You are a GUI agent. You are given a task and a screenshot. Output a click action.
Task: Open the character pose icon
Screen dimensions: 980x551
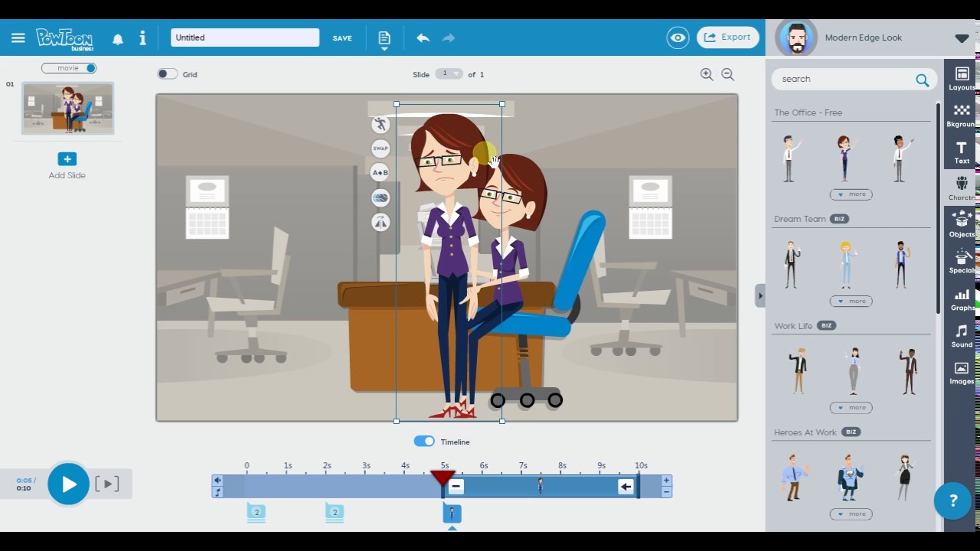click(381, 124)
